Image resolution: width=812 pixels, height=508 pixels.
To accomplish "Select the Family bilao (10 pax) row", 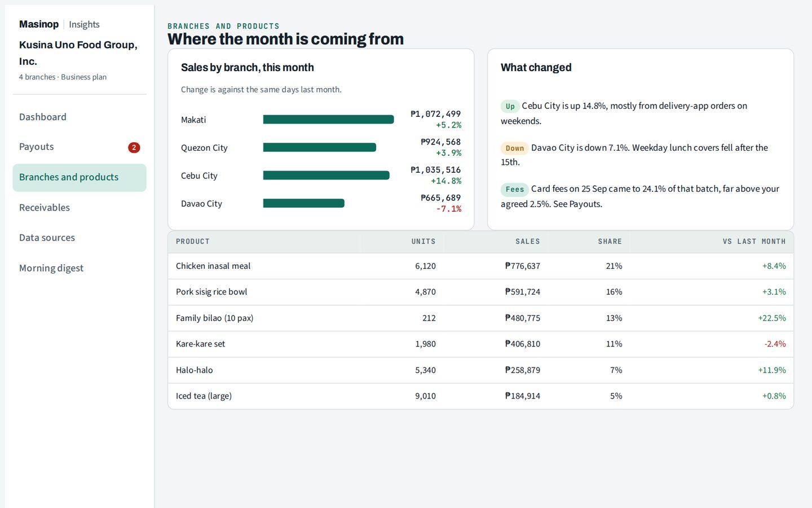I will 480,318.
